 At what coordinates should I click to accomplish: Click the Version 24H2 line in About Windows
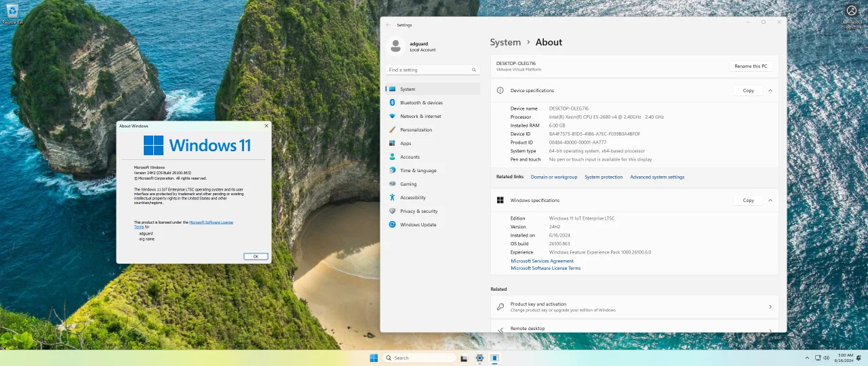[x=163, y=173]
